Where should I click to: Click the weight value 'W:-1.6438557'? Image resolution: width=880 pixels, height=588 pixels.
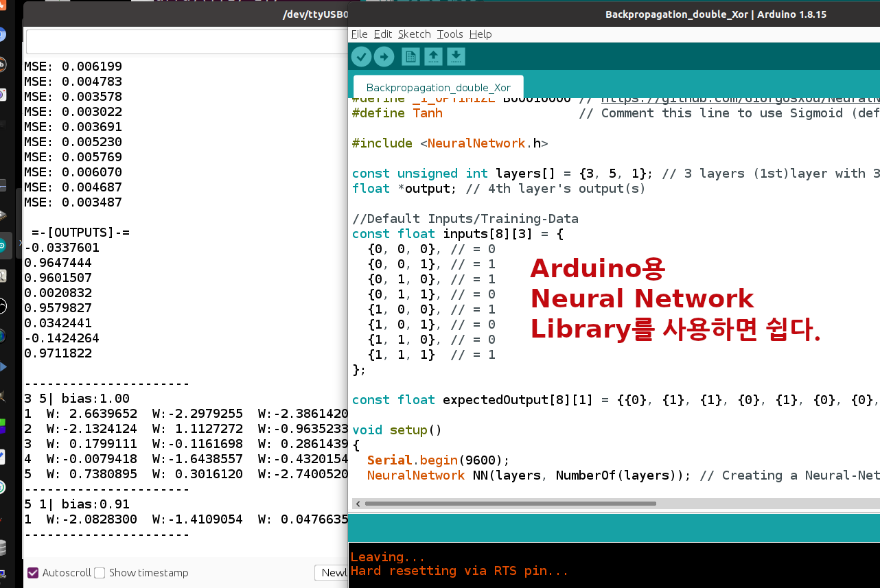pos(198,459)
